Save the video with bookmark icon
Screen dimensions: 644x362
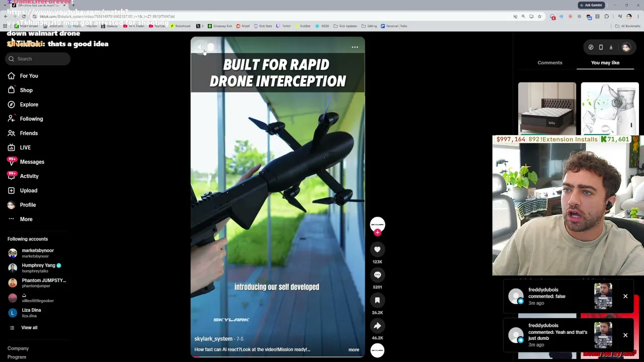coord(377,300)
